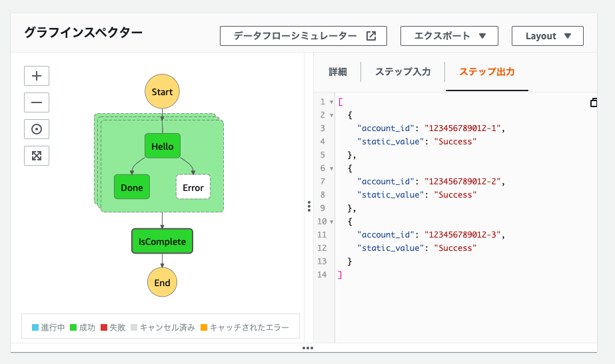
Task: Fit graph to full view icon
Action: tap(37, 156)
